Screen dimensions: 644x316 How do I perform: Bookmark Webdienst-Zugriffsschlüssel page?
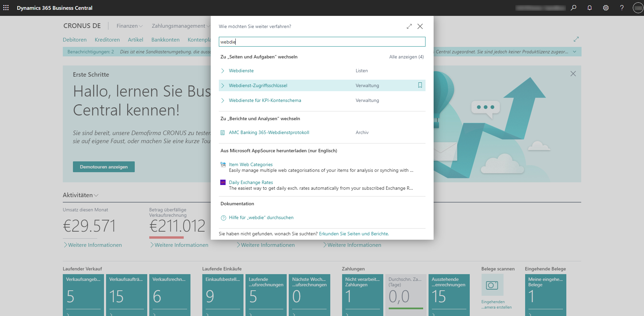point(420,85)
